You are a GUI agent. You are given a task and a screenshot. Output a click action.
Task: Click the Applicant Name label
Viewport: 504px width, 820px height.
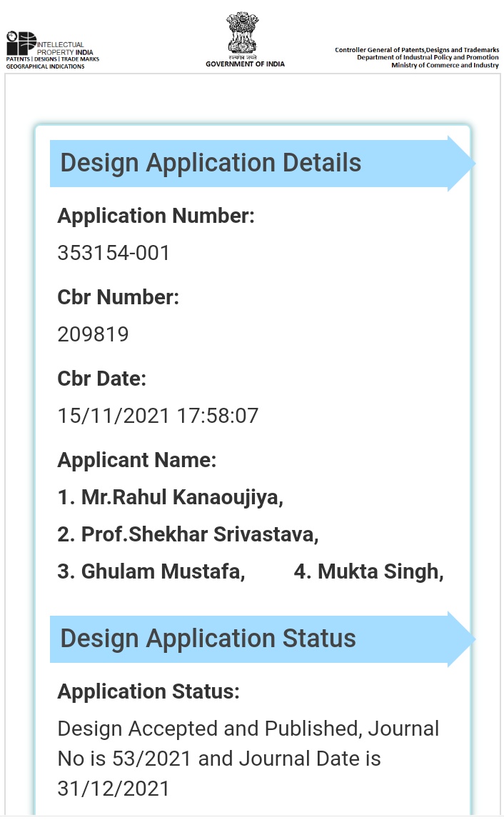(x=137, y=460)
